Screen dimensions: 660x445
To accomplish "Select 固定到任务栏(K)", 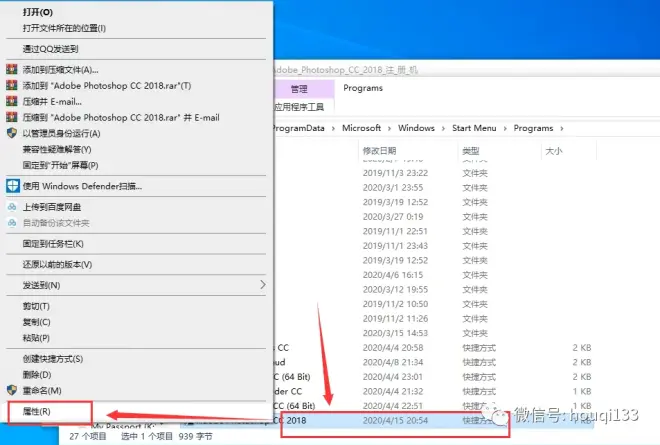I will click(x=53, y=244).
